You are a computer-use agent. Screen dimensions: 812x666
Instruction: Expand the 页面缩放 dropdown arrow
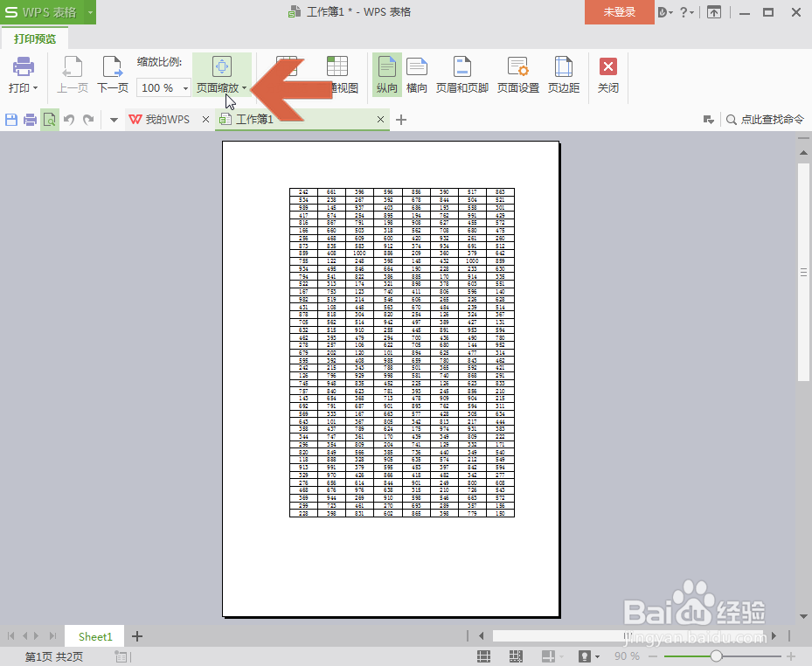point(245,88)
